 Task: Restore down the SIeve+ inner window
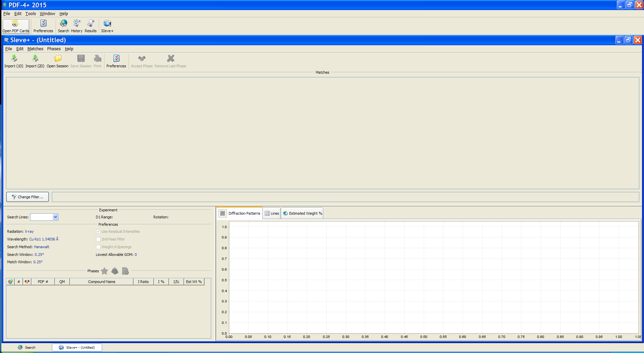point(629,40)
